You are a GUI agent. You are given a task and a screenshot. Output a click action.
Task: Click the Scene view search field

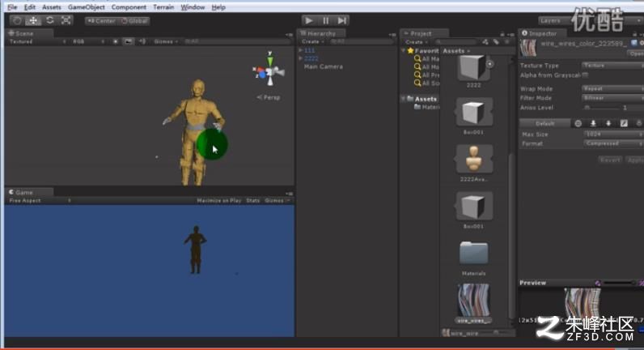click(x=236, y=41)
